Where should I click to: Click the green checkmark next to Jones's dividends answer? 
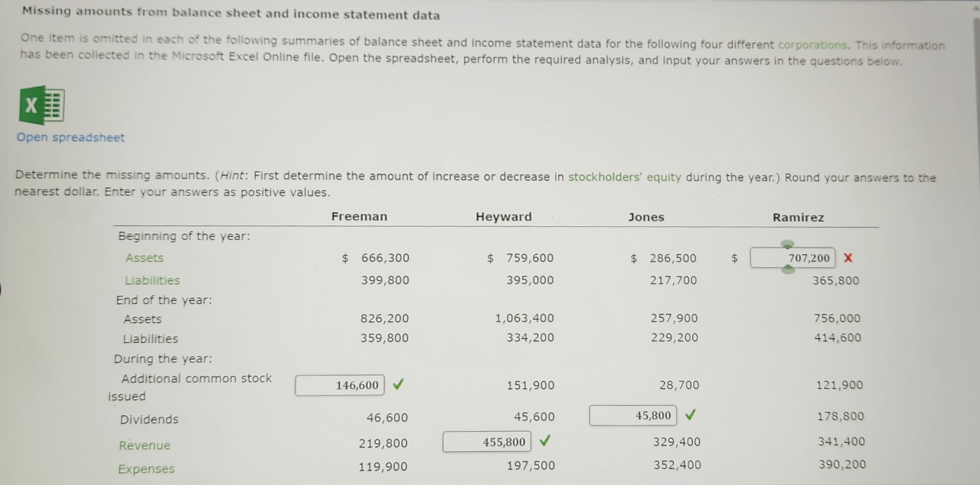click(691, 416)
